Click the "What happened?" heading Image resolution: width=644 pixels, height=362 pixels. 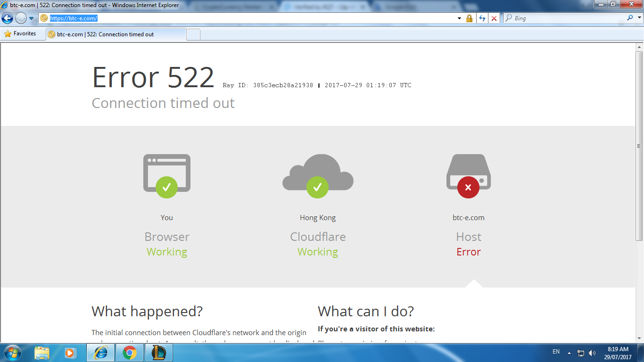(x=147, y=312)
